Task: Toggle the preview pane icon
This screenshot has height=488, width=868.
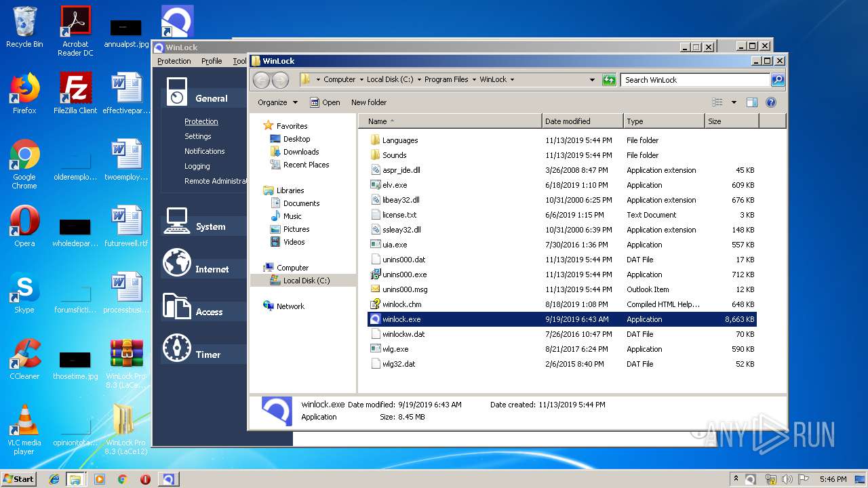Action: [x=751, y=102]
